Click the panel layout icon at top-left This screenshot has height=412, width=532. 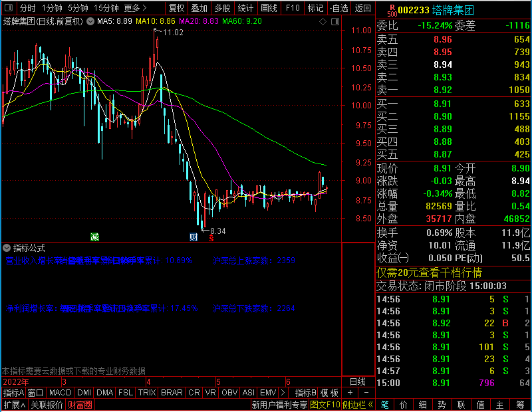pyautogui.click(x=9, y=7)
